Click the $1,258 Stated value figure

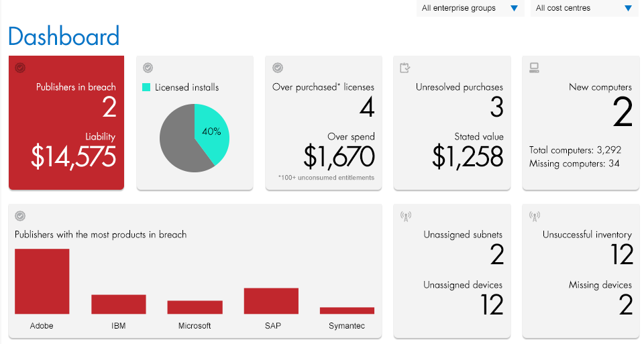pyautogui.click(x=467, y=156)
